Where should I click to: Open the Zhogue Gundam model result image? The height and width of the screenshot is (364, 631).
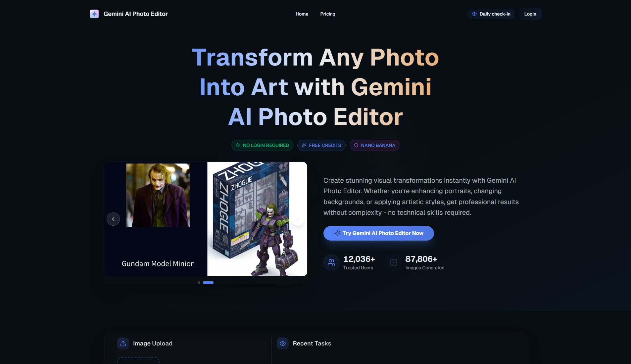[257, 219]
